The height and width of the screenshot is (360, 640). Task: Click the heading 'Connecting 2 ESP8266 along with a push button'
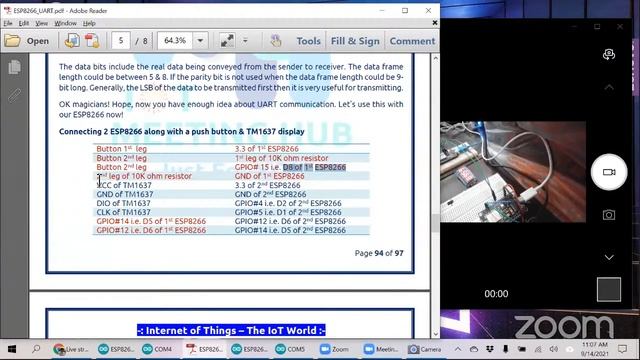tap(182, 131)
